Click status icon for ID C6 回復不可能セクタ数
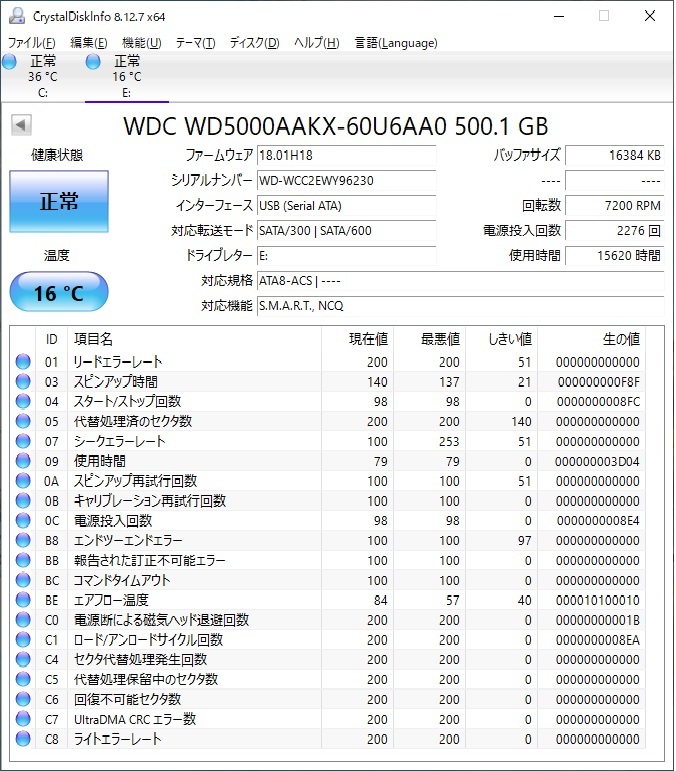This screenshot has height=771, width=676. pyautogui.click(x=23, y=699)
